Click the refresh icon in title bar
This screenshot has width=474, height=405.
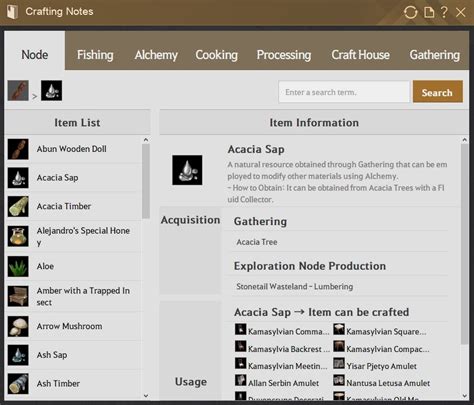click(x=410, y=12)
